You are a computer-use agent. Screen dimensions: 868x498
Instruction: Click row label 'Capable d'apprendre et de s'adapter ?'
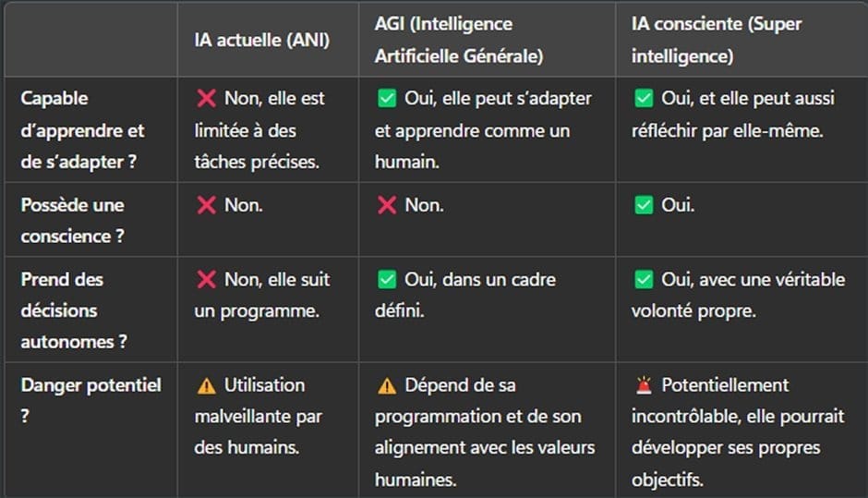tap(82, 130)
